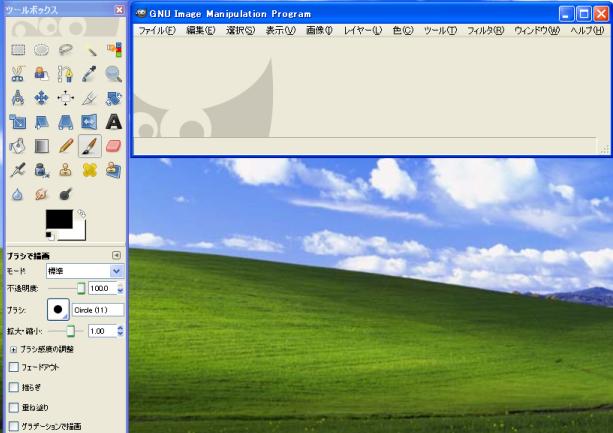Click the Circle (11) brush name field
The image size is (613, 433).
[98, 310]
